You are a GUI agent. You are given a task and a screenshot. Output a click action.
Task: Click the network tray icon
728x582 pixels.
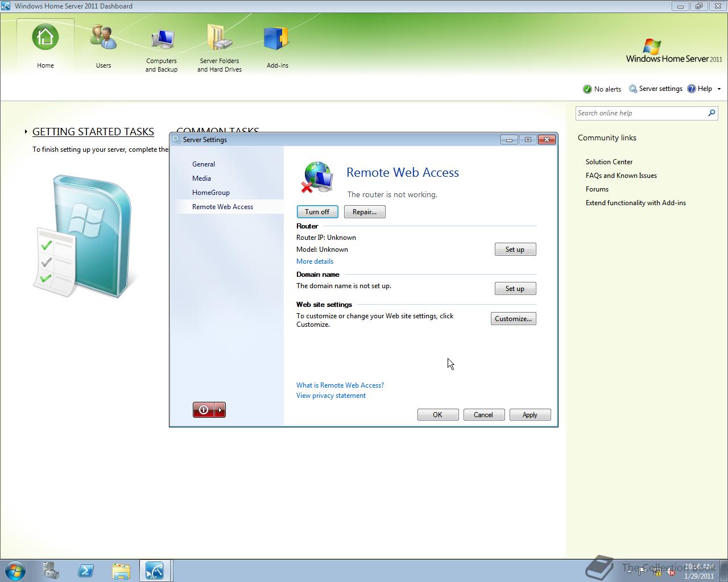coord(657,571)
